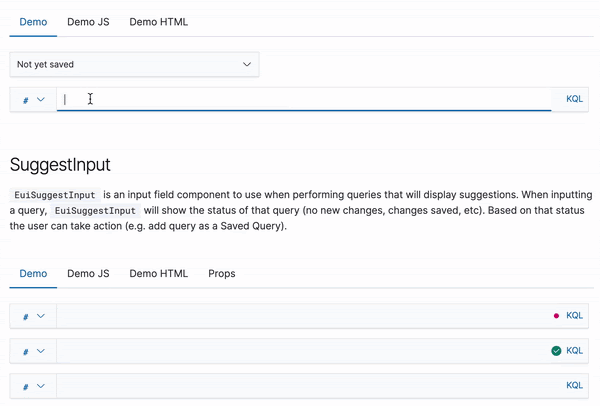Select the SuggestInput Demo JS tab
Screen dimensions: 600x406
point(88,274)
